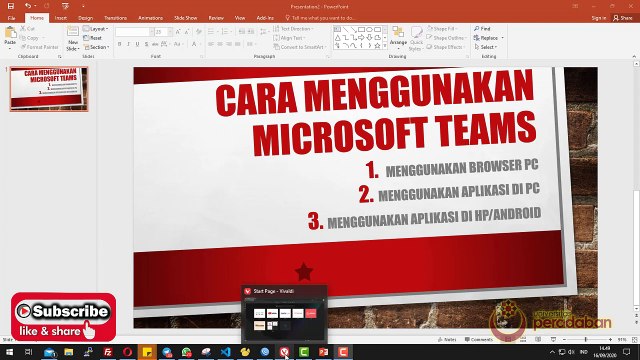
Task: Click the Cut scissors button
Action: (x=27, y=29)
